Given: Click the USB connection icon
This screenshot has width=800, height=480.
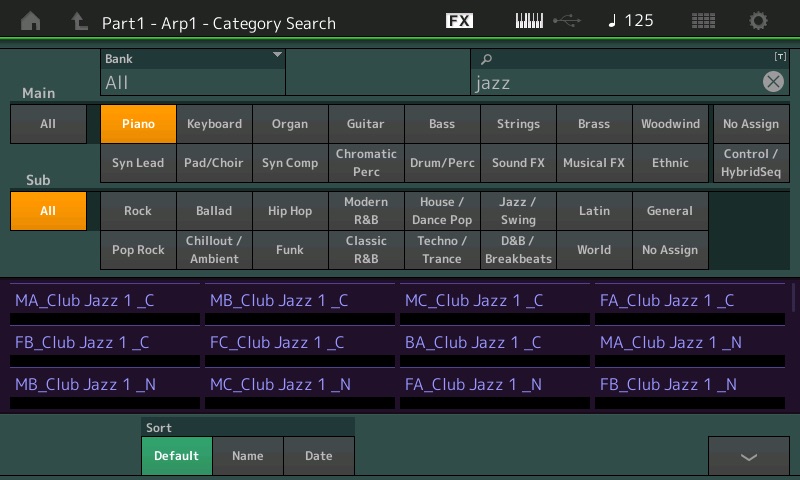Looking at the screenshot, I should point(566,21).
